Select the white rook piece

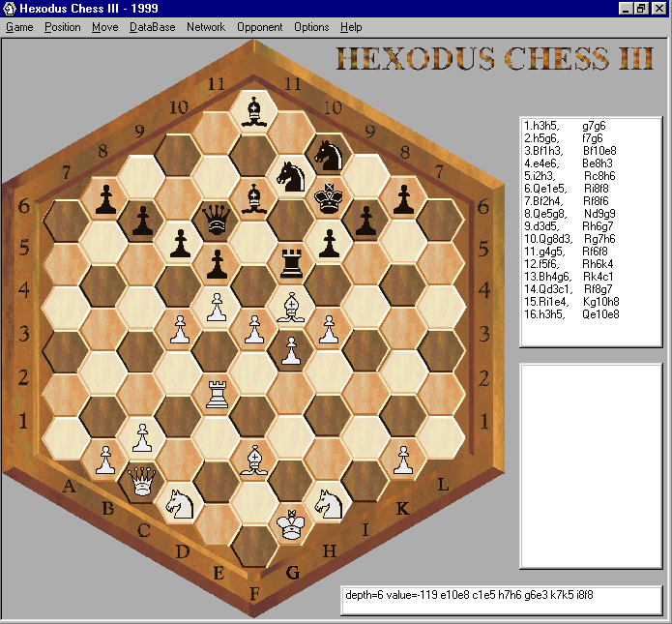point(217,394)
